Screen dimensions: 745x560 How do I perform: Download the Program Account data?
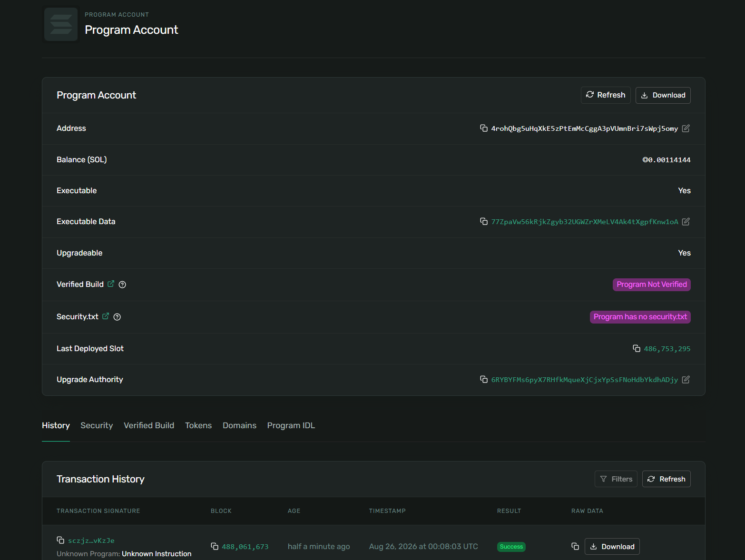click(663, 95)
